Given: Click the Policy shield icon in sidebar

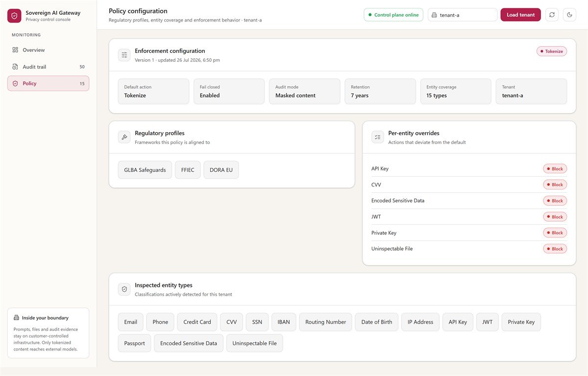Looking at the screenshot, I should [15, 83].
